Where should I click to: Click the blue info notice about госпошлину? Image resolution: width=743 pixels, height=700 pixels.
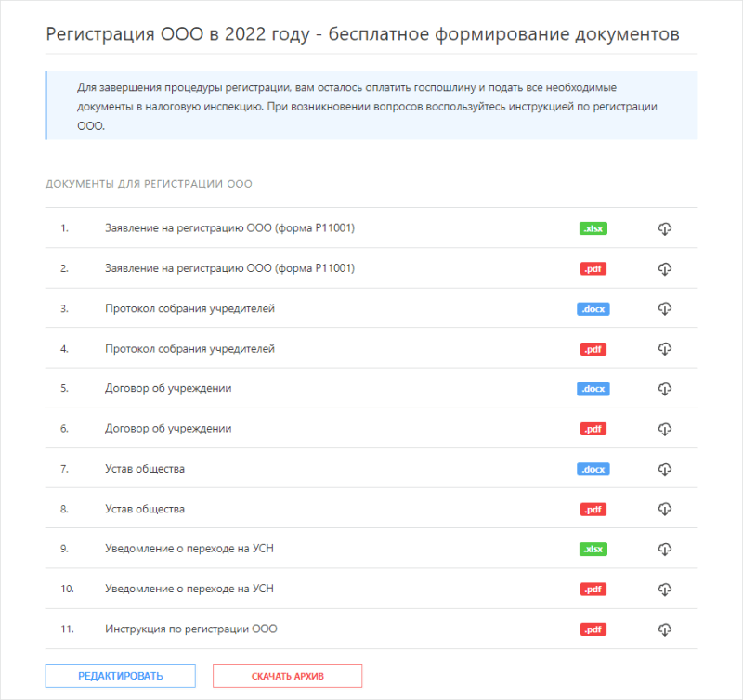(x=371, y=106)
